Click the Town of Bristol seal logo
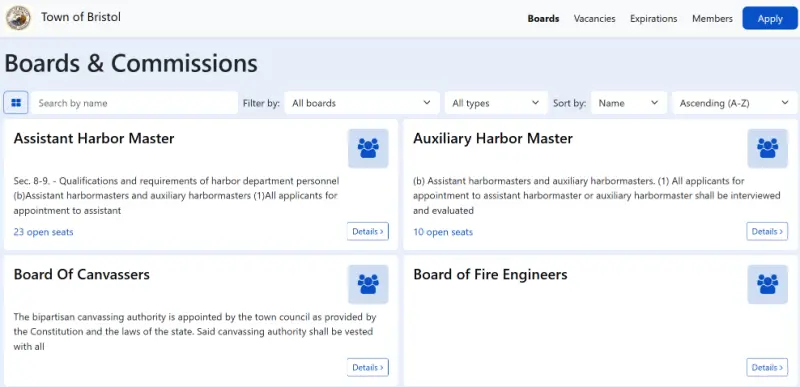800x387 pixels. pyautogui.click(x=18, y=18)
